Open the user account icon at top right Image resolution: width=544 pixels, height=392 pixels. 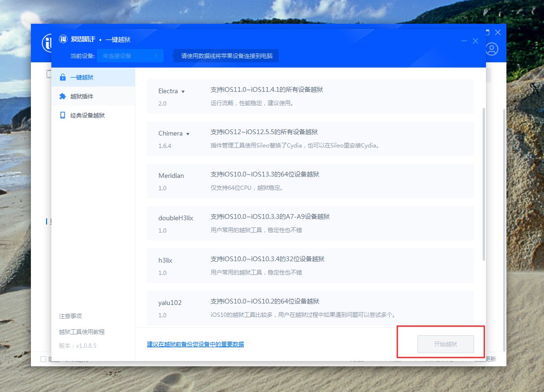tap(492, 49)
